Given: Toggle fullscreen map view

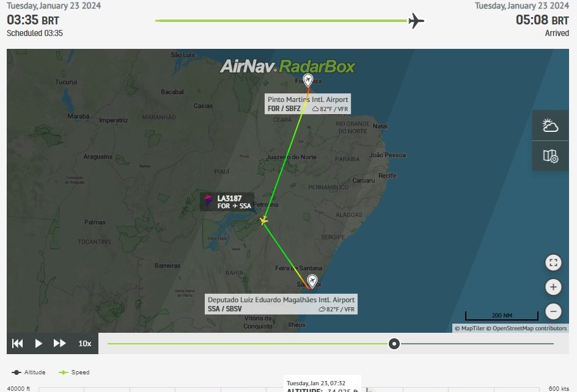Looking at the screenshot, I should [x=553, y=263].
